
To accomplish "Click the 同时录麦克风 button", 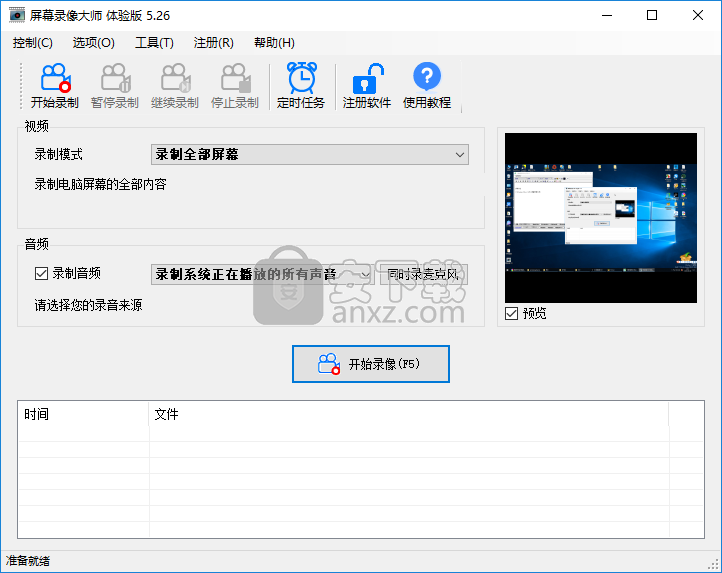I will 424,275.
